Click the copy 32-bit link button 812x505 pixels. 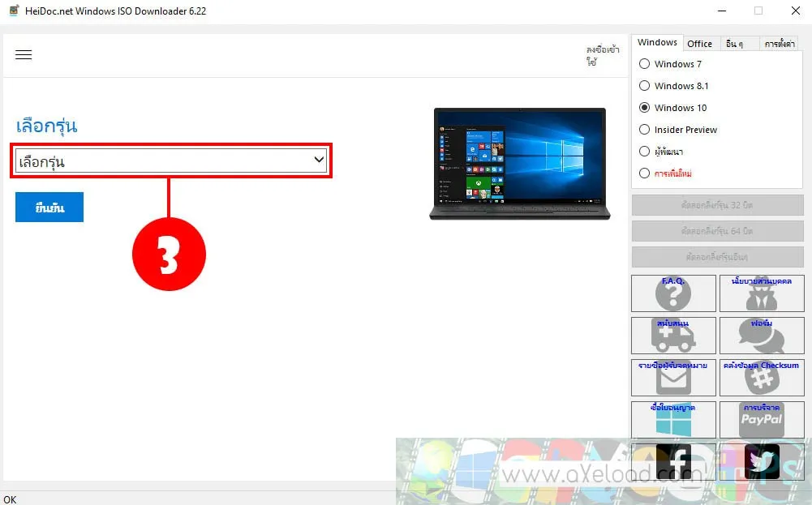tap(717, 205)
